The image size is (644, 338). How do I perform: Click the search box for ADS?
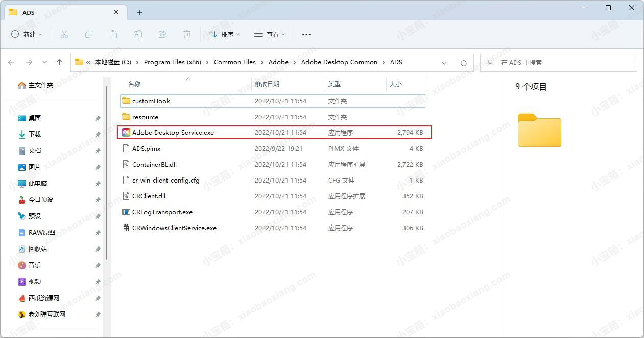click(562, 62)
